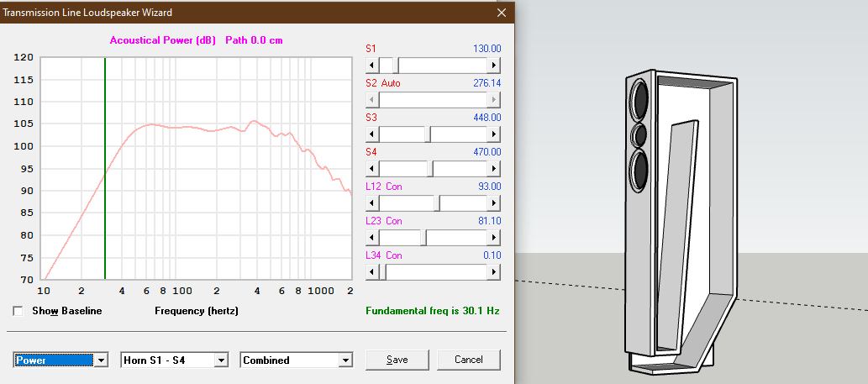868x384 pixels.
Task: Click the L12 Con slider thumb
Action: [437, 203]
